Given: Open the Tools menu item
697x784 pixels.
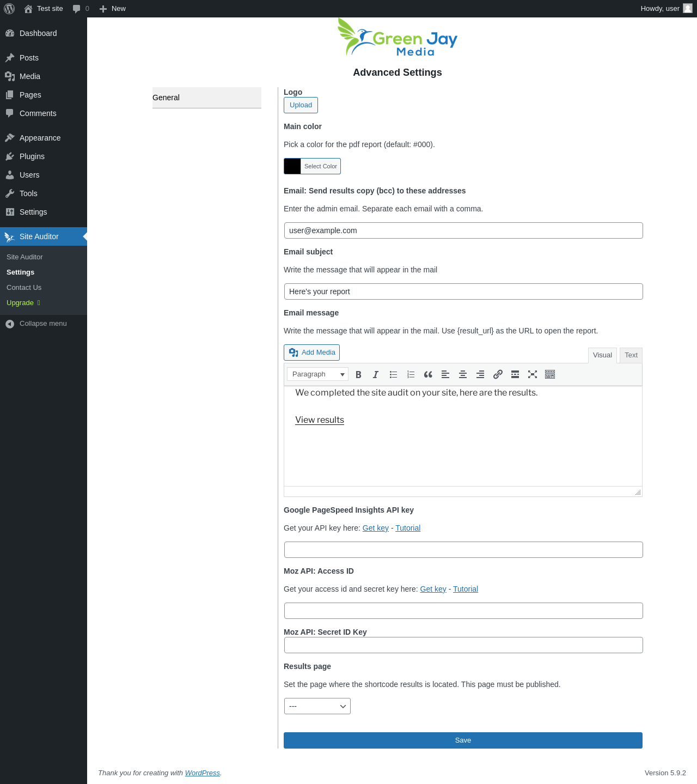Looking at the screenshot, I should coord(44,193).
